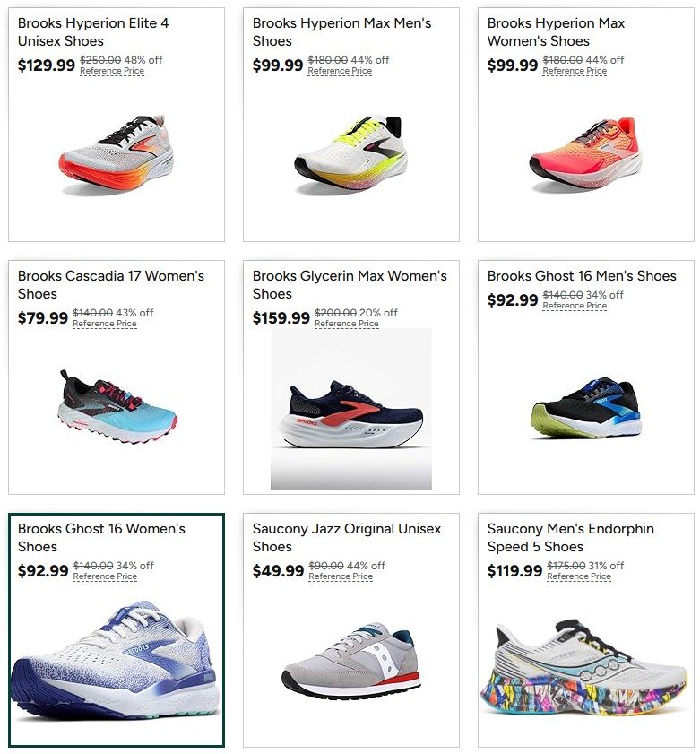Open the Saucony Jazz Original shoe image

(351, 661)
